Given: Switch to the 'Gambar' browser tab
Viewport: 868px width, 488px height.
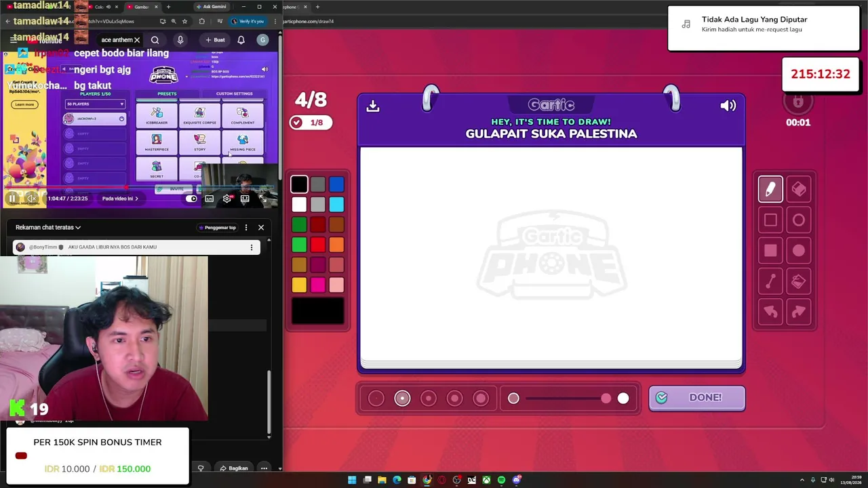Looking at the screenshot, I should (x=142, y=7).
